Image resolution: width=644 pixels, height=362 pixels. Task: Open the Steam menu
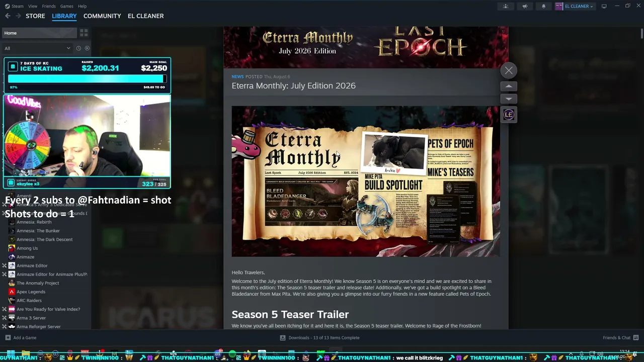tap(18, 6)
